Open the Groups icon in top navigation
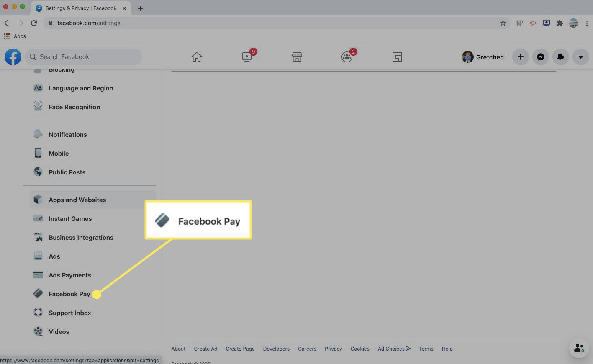This screenshot has width=593, height=364. [347, 57]
